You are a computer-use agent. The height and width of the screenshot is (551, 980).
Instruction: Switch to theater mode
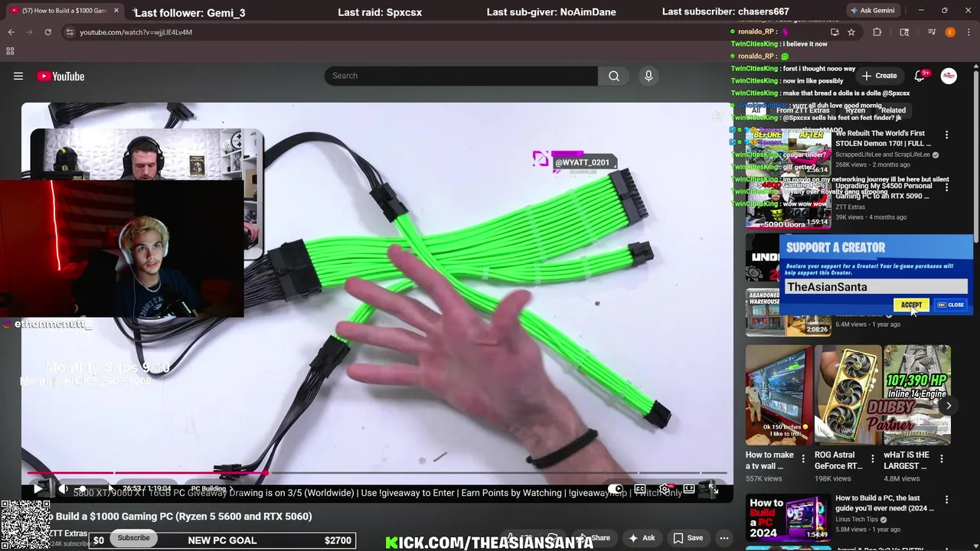689,488
